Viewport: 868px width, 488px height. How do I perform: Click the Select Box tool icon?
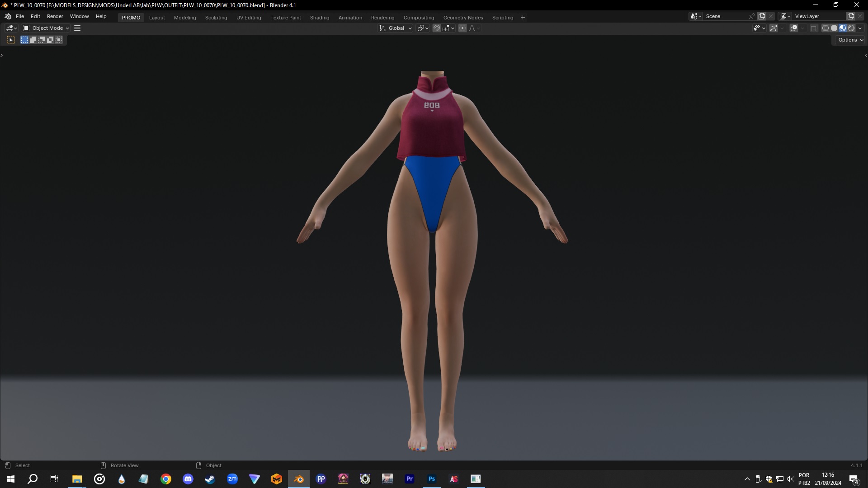(11, 40)
